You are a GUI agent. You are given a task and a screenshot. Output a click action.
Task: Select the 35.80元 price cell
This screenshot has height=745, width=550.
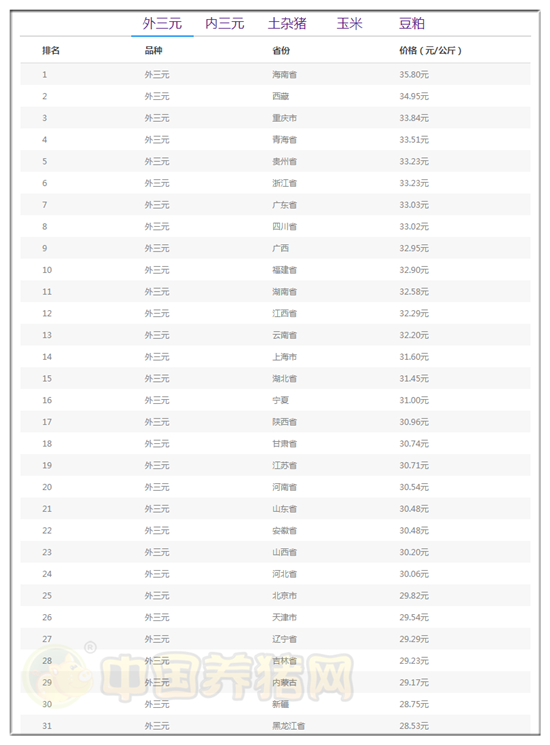tap(414, 74)
